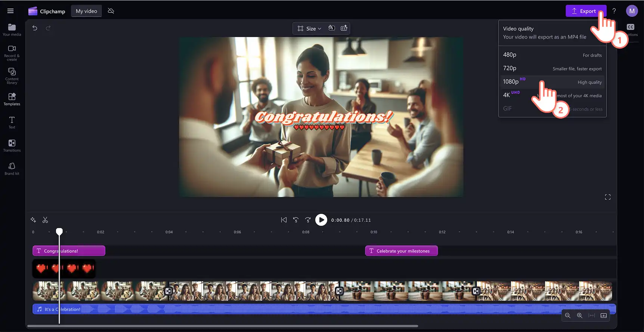
Task: Click the auto captions icon in top toolbar
Action: coord(344,28)
